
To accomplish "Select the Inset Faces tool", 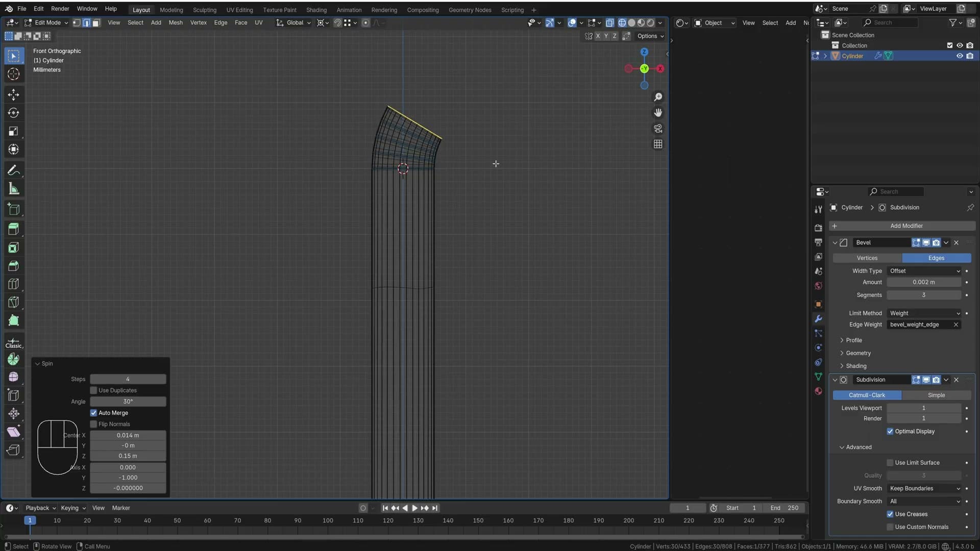I will point(14,247).
